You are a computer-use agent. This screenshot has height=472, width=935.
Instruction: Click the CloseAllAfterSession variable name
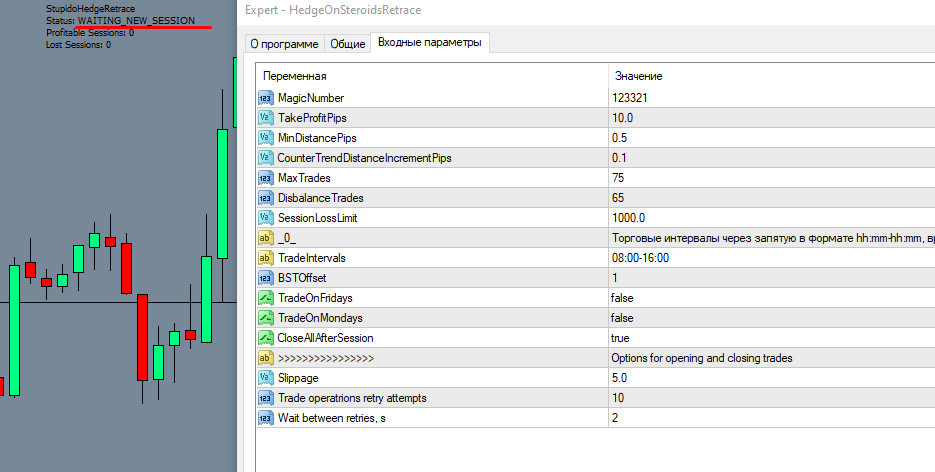(x=326, y=338)
